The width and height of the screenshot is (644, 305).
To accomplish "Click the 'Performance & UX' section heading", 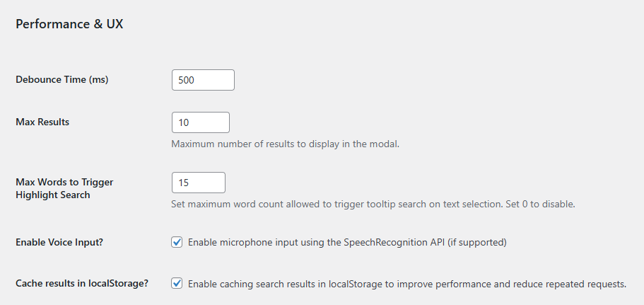I will (69, 23).
